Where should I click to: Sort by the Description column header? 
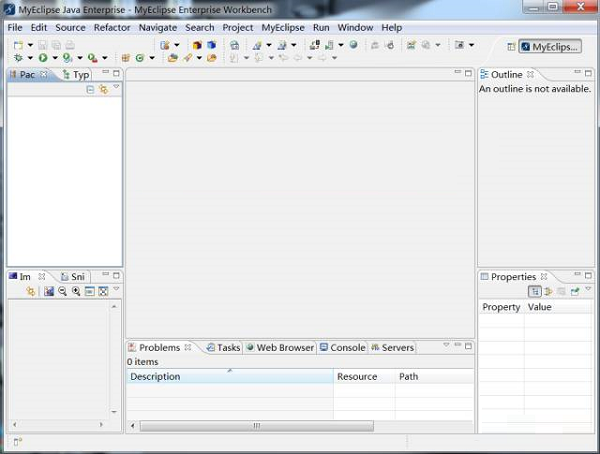[x=230, y=377]
